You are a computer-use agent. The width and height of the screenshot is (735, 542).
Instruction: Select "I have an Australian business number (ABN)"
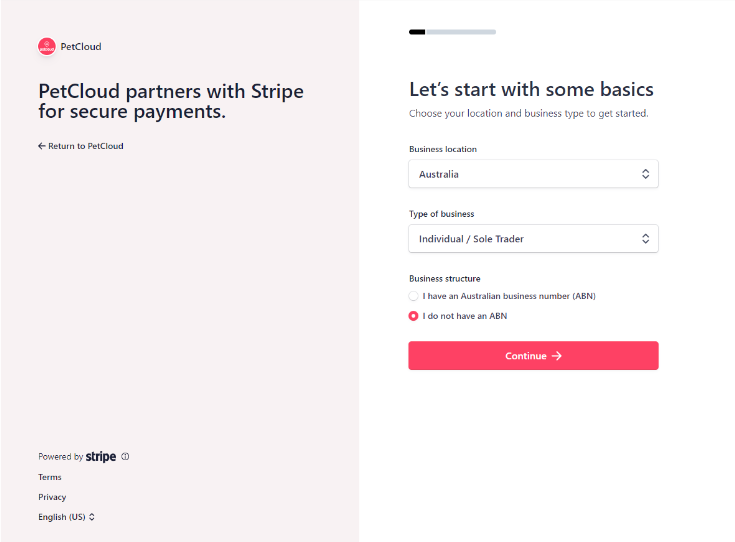[x=413, y=296]
